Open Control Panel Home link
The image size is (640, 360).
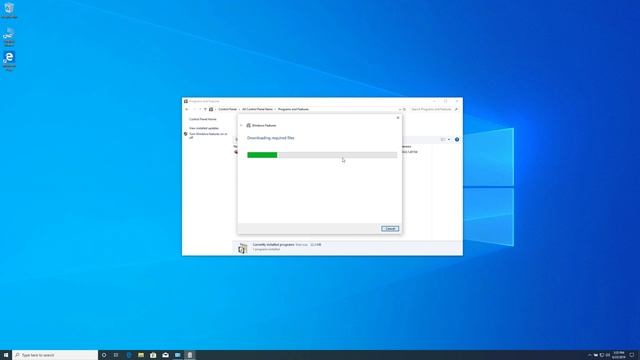coord(203,119)
